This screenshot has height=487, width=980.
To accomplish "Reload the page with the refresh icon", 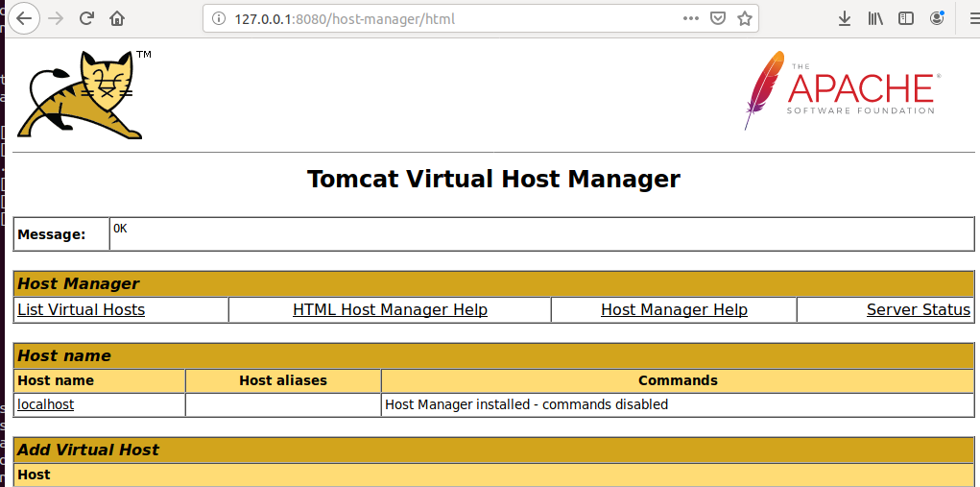I will coord(87,19).
